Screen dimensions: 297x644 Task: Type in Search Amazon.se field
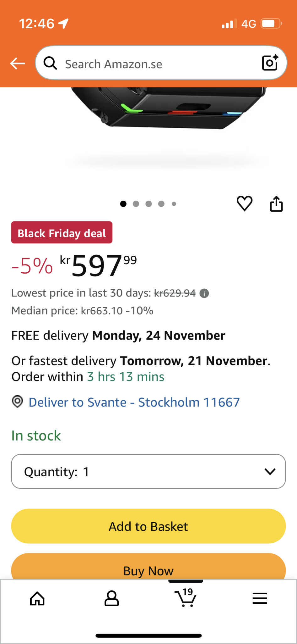(157, 64)
